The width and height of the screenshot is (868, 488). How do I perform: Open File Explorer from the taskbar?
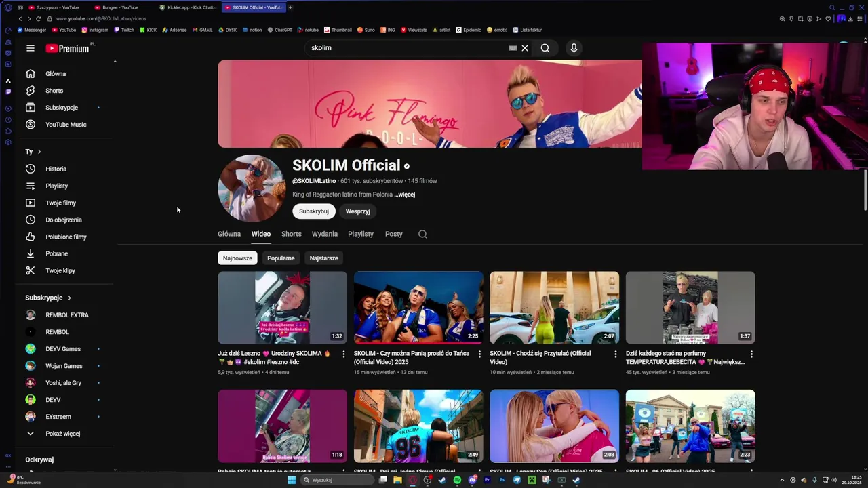click(x=397, y=480)
